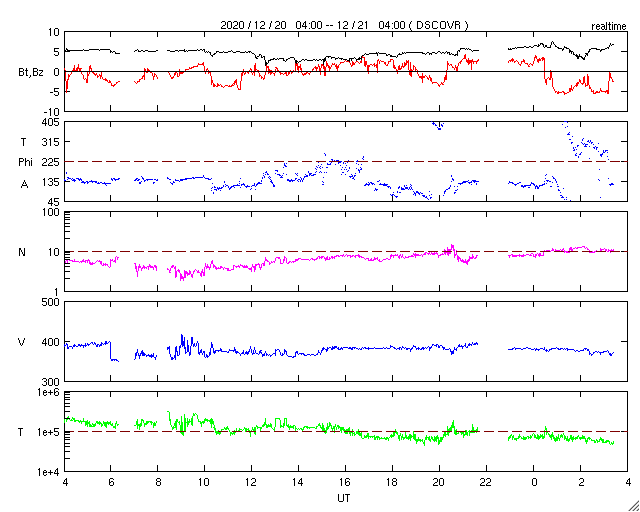
Task: Click the '-10' tick on Bt,Bz panel
Action: pos(52,112)
